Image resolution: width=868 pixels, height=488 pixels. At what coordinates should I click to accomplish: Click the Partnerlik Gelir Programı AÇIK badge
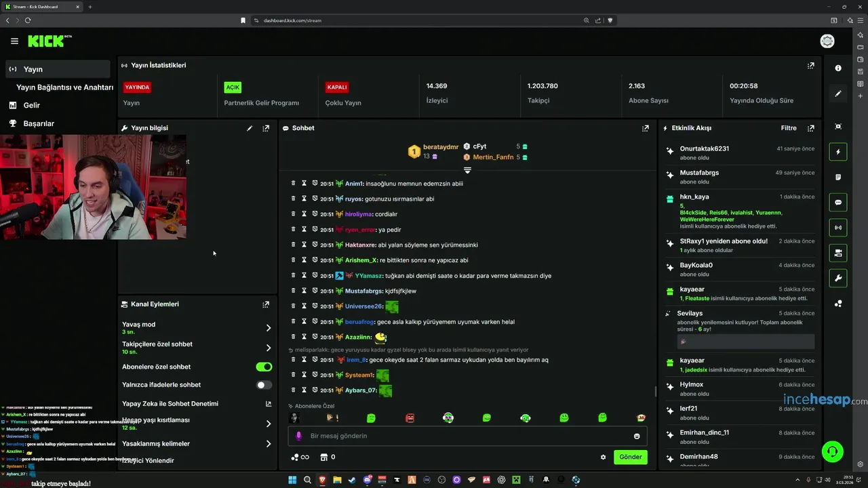coord(233,87)
